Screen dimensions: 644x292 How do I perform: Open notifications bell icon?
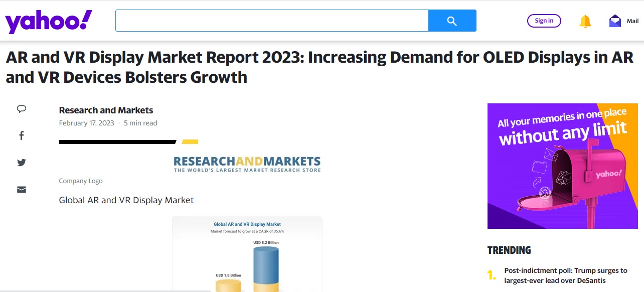(585, 21)
